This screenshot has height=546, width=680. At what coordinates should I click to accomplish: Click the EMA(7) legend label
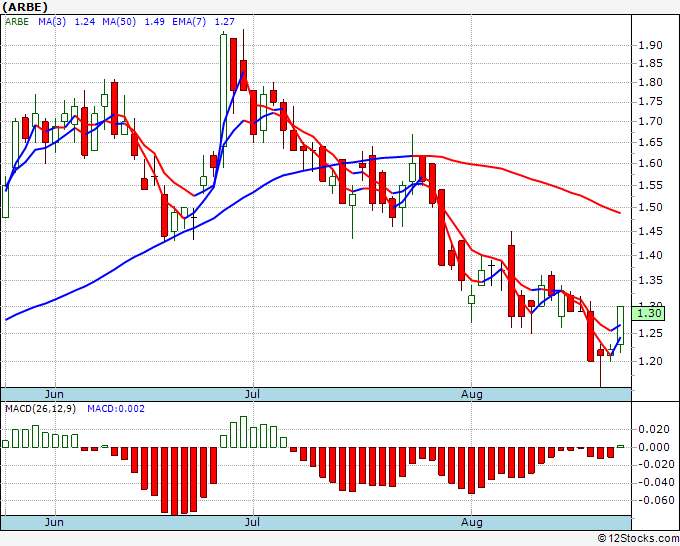click(x=189, y=22)
